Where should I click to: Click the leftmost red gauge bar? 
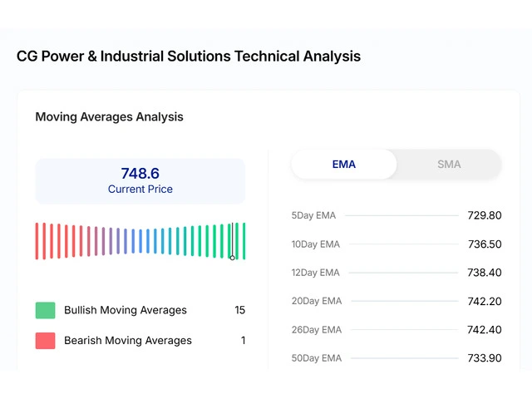click(x=37, y=241)
